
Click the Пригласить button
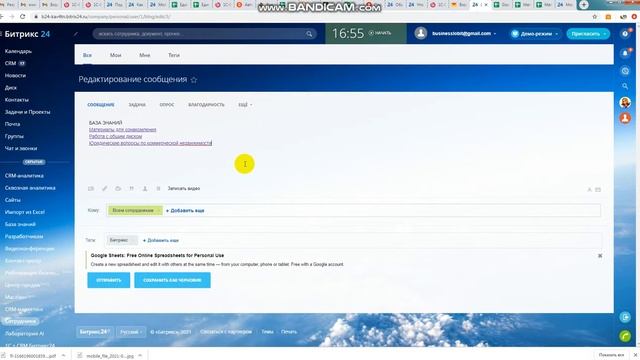(588, 33)
